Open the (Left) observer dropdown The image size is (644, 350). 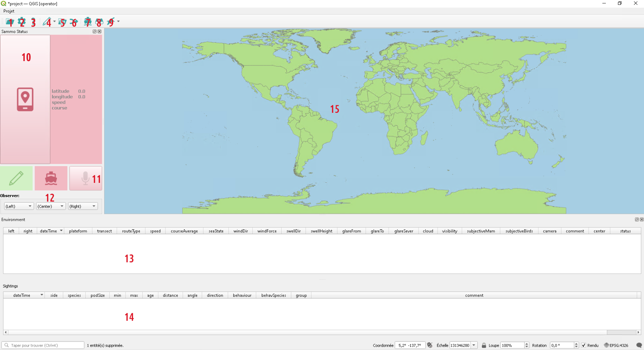coord(19,206)
